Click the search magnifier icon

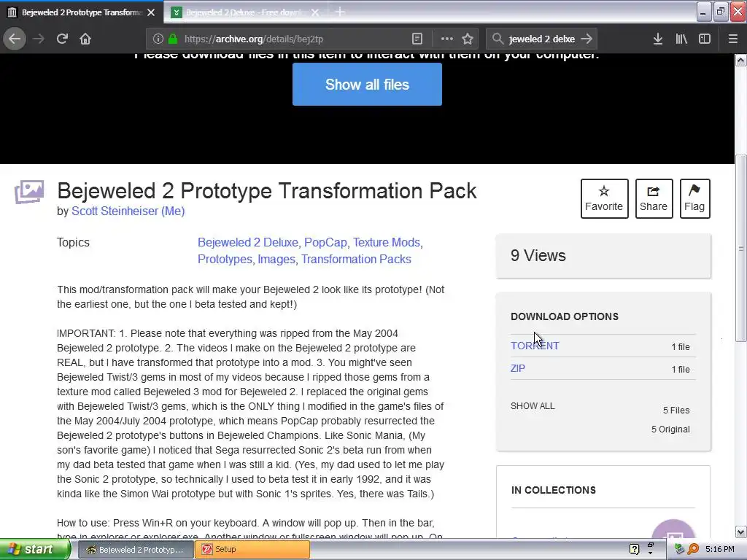tap(498, 39)
